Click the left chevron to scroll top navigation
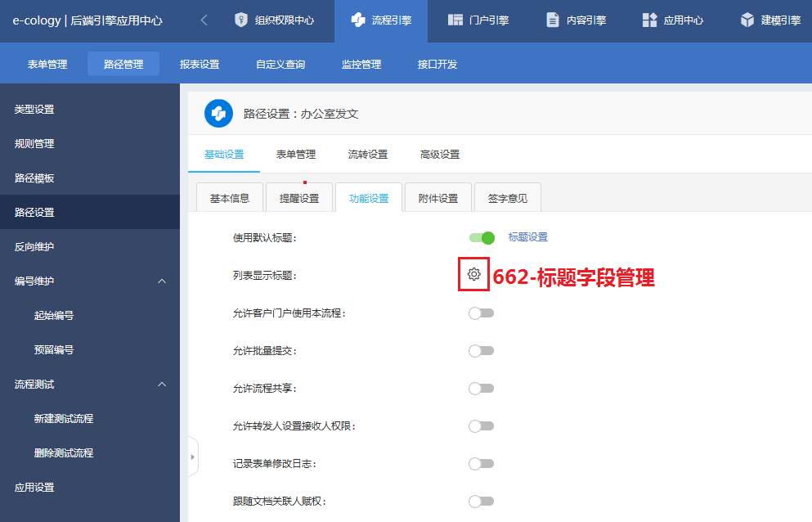812x522 pixels. pos(204,20)
